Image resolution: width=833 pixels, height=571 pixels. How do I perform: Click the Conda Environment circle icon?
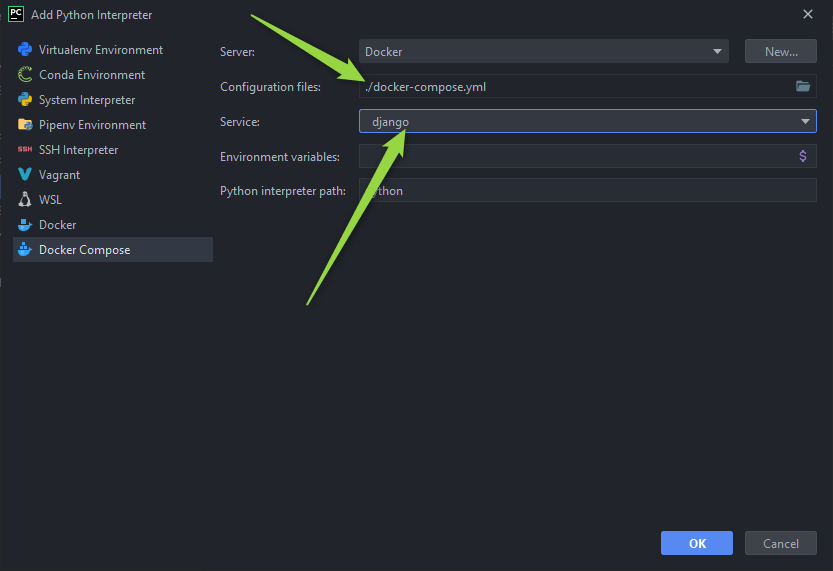click(25, 75)
